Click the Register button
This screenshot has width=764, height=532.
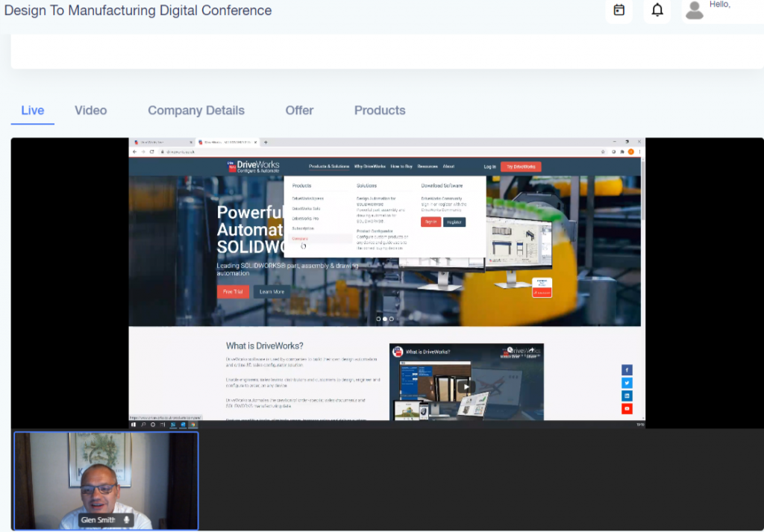454,222
